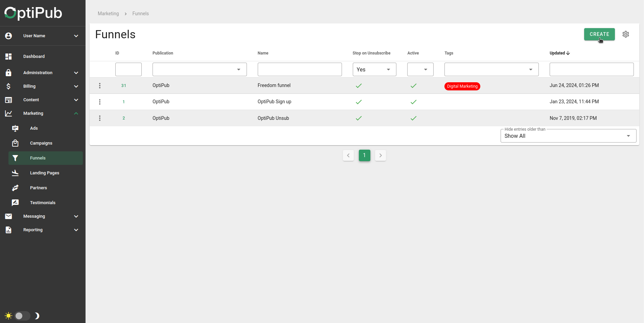
Task: Open Testimonials in sidebar
Action: coord(43,203)
